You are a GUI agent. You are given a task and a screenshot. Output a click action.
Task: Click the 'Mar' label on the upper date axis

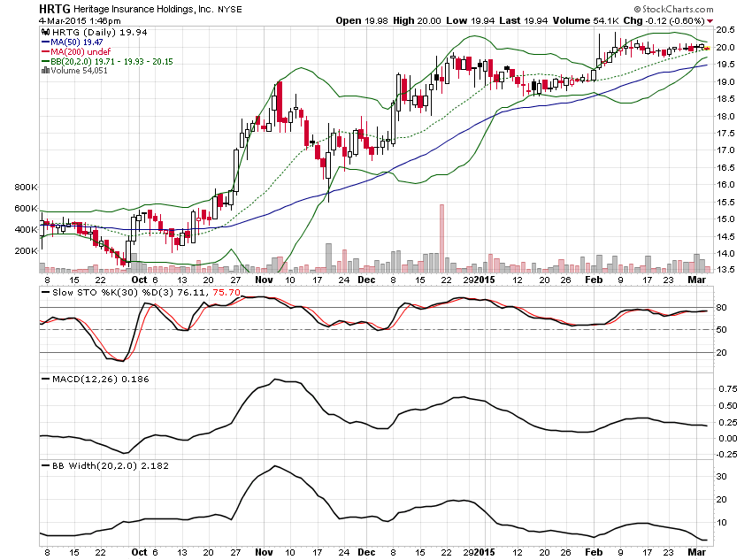pyautogui.click(x=697, y=280)
